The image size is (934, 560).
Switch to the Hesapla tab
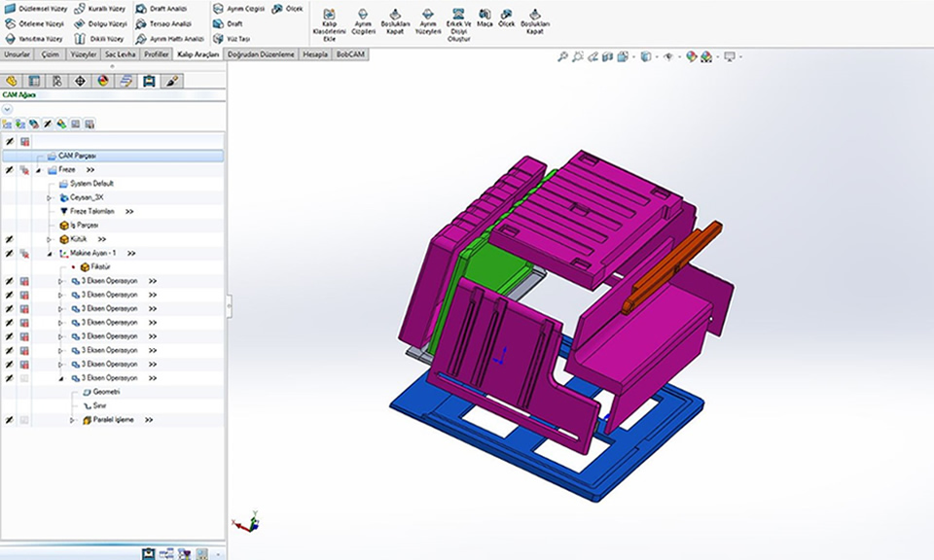point(315,54)
